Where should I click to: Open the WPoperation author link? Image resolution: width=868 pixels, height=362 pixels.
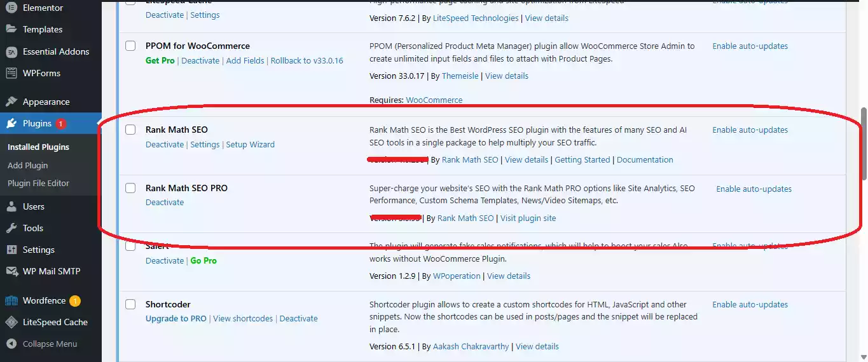(457, 276)
